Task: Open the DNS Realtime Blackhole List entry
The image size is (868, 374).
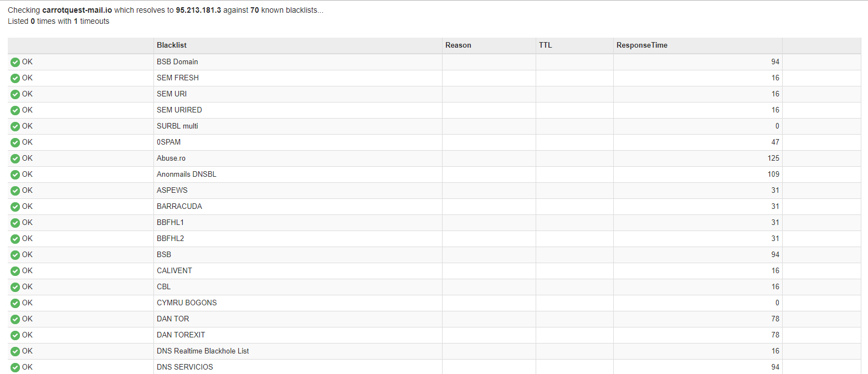Action: coord(203,351)
